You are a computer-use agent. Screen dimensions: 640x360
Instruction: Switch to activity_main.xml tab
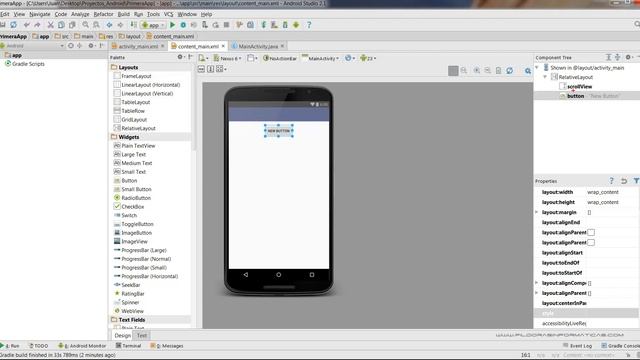138,46
